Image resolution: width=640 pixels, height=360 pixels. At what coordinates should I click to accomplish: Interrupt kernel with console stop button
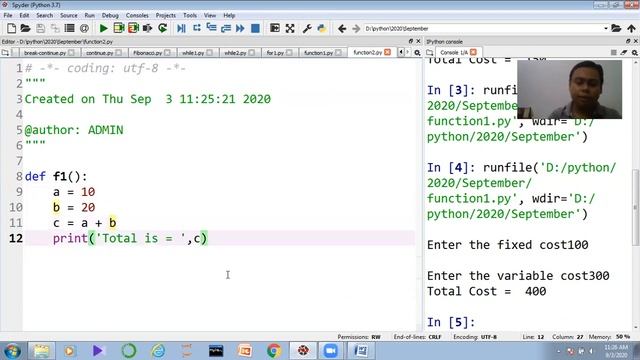[613, 53]
